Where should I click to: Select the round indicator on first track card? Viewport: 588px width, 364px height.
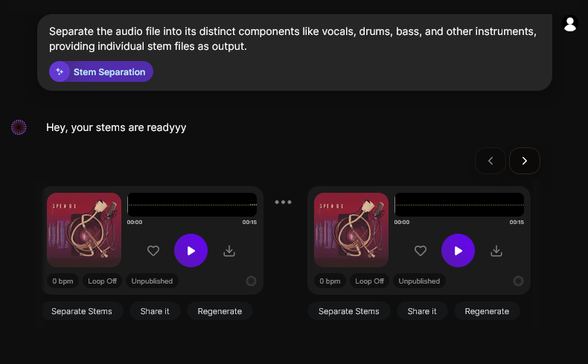click(252, 281)
